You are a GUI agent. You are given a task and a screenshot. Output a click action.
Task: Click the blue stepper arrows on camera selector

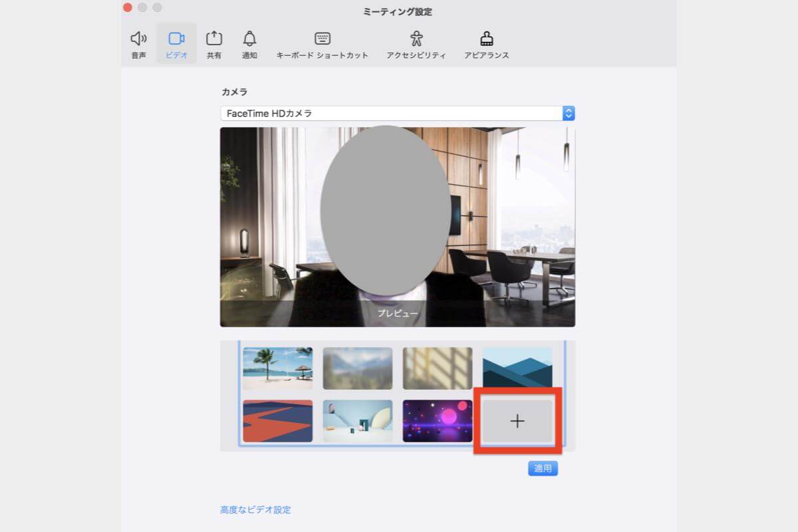point(567,113)
